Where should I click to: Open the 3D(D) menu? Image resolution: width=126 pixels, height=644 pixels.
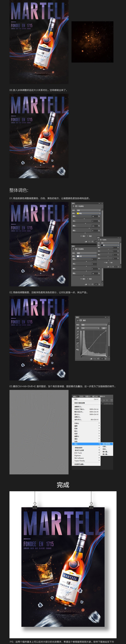pyautogui.click(x=81, y=396)
